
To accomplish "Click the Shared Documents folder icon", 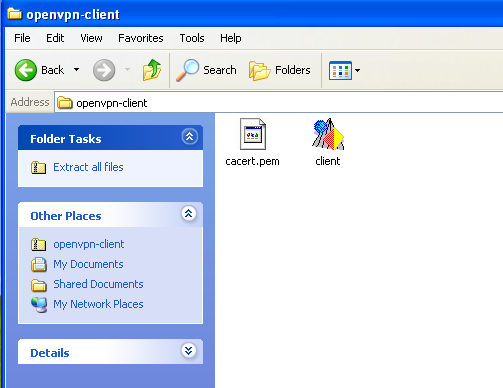I will (39, 285).
